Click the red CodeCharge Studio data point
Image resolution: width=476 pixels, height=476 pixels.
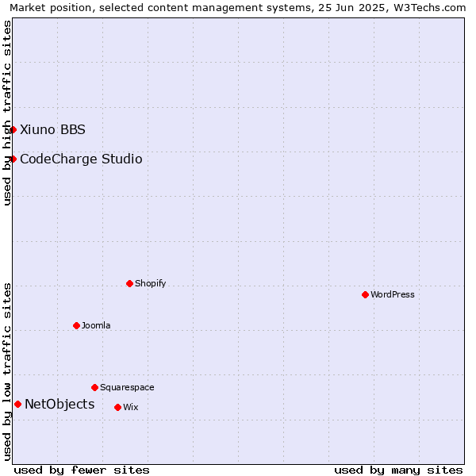(13, 159)
